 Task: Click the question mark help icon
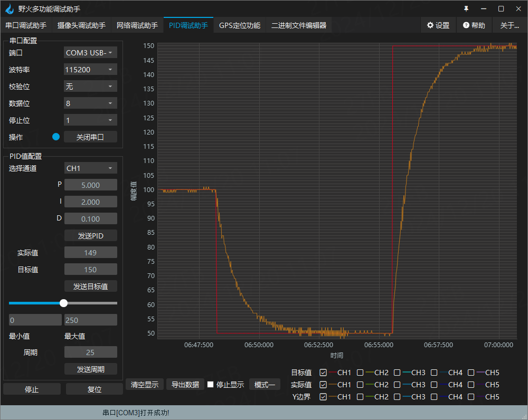466,25
